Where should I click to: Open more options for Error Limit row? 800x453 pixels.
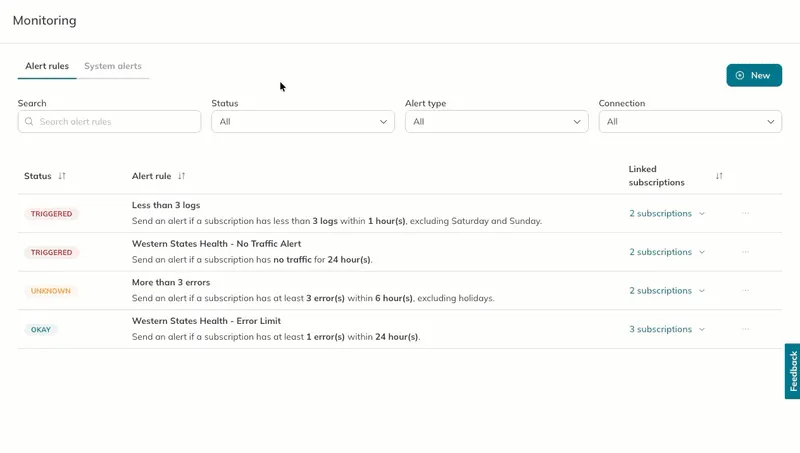click(x=745, y=329)
